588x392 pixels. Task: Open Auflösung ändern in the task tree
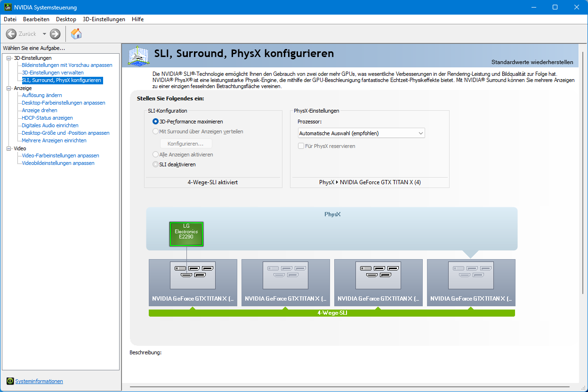pyautogui.click(x=42, y=95)
